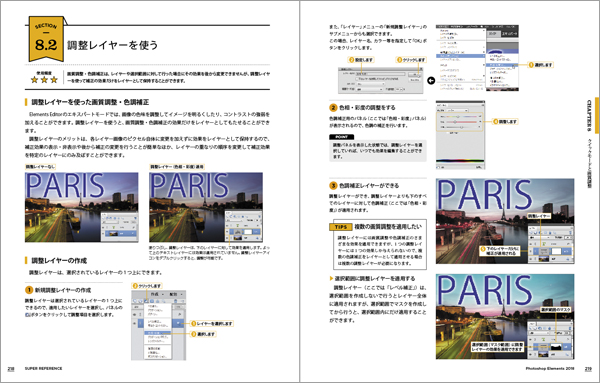Image resolution: width=600 pixels, height=383 pixels.
Task: Click layer mask thumbnail in left-page 適用 image
Action: pos(248,232)
